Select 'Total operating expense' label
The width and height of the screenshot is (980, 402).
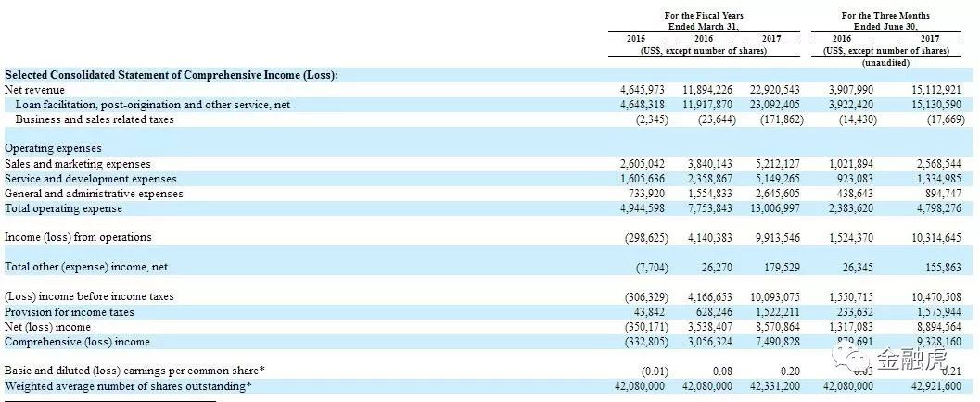point(63,208)
